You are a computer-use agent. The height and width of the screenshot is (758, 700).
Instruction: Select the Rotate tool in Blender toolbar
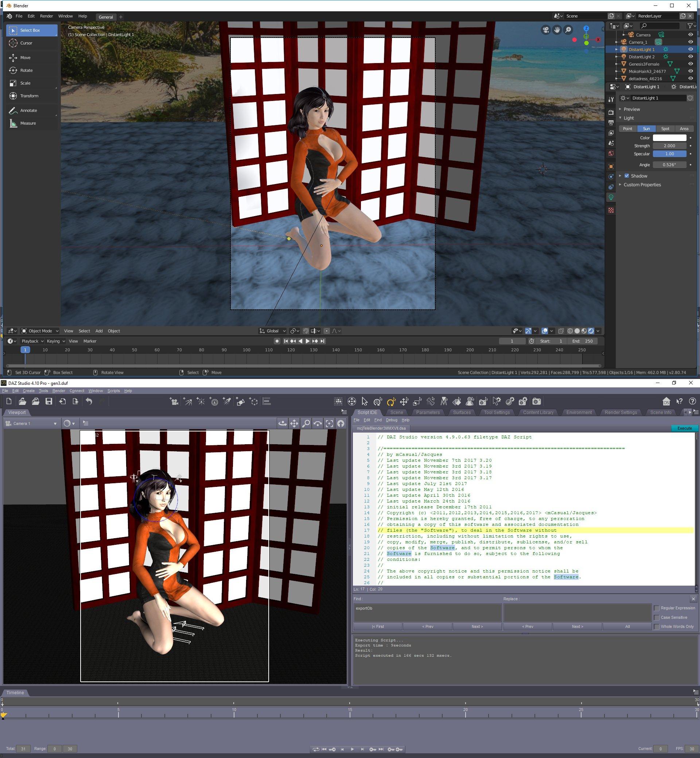coord(26,70)
